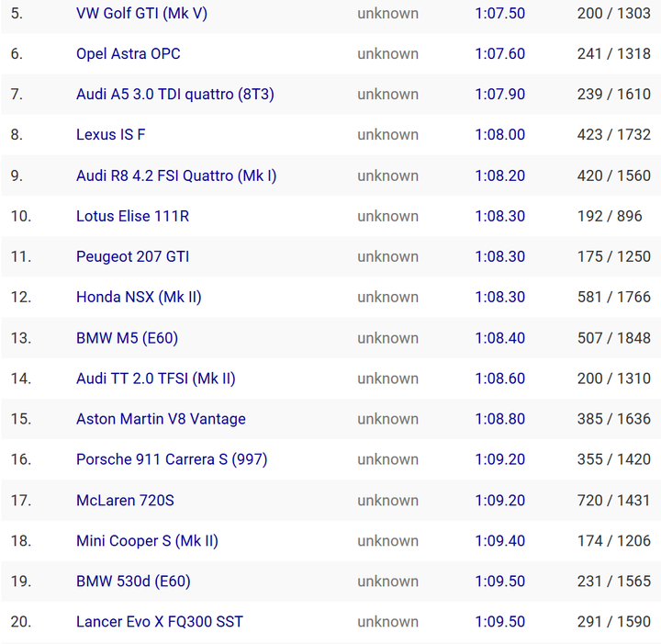Click Audi R8 lap time 1:08.20
The width and height of the screenshot is (661, 644).
coord(500,175)
